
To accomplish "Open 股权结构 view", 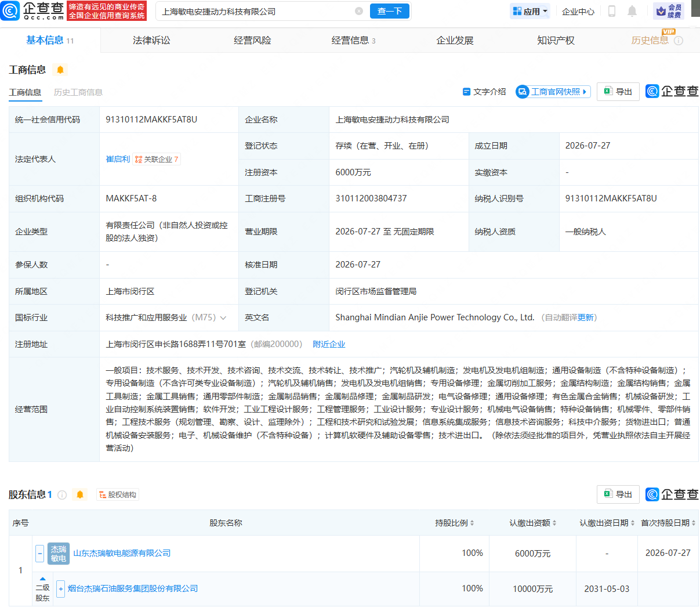I will (x=118, y=495).
